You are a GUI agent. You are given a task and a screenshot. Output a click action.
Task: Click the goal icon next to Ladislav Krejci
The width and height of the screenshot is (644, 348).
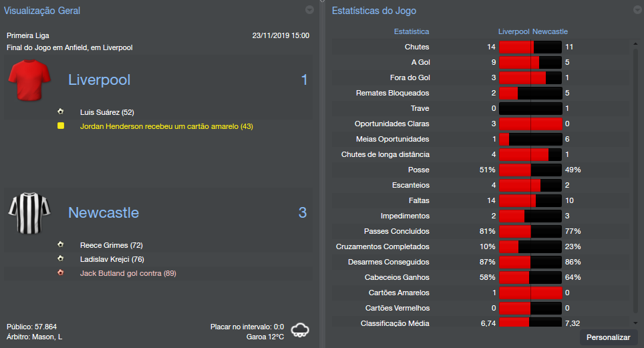point(61,259)
